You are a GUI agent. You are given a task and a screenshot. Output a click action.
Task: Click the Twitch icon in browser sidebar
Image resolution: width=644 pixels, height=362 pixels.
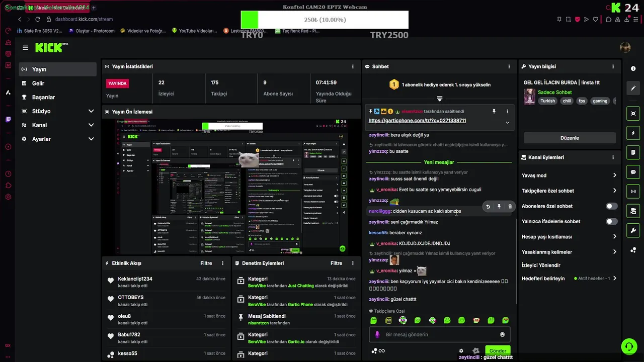tap(8, 120)
